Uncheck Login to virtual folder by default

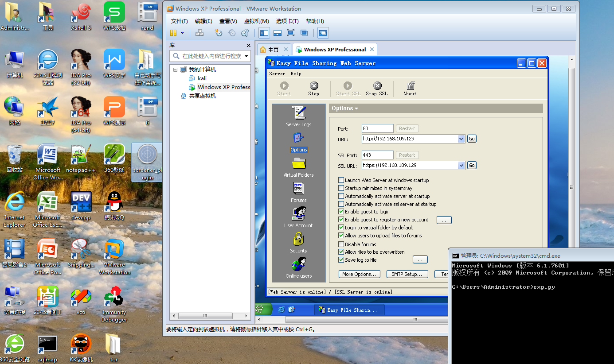pyautogui.click(x=341, y=228)
